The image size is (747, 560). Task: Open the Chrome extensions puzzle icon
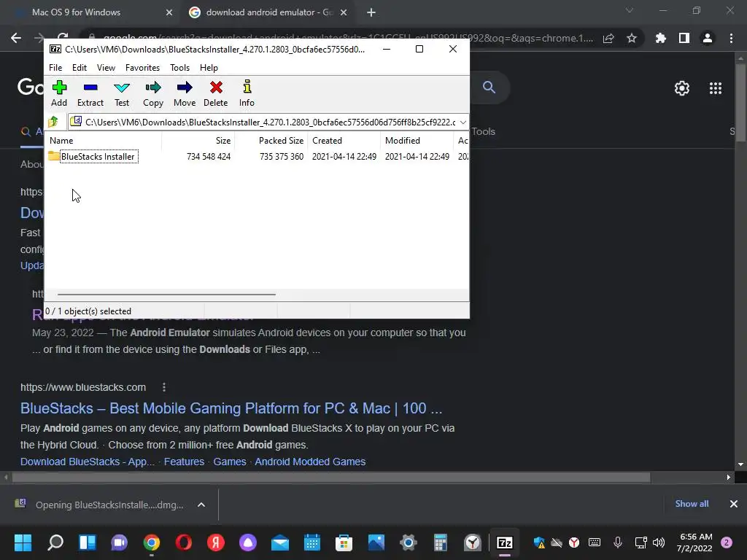[x=660, y=38]
